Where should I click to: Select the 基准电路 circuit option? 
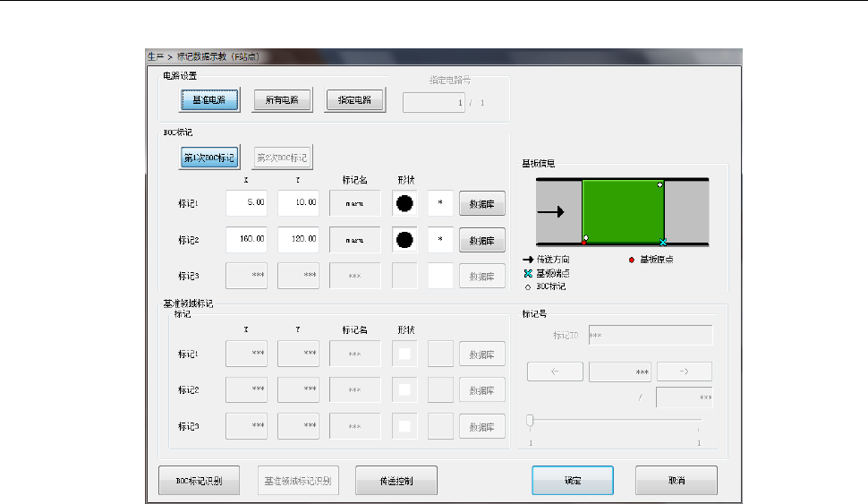[x=208, y=100]
